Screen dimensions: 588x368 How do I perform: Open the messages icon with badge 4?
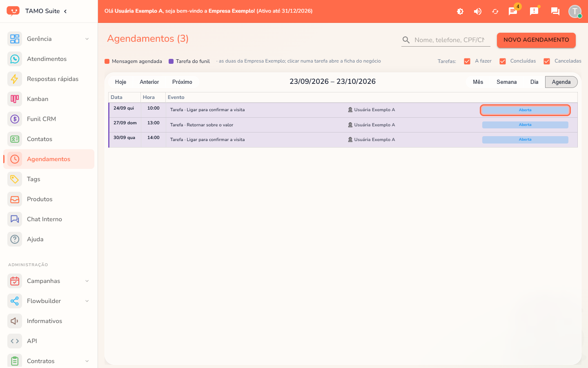(x=513, y=11)
